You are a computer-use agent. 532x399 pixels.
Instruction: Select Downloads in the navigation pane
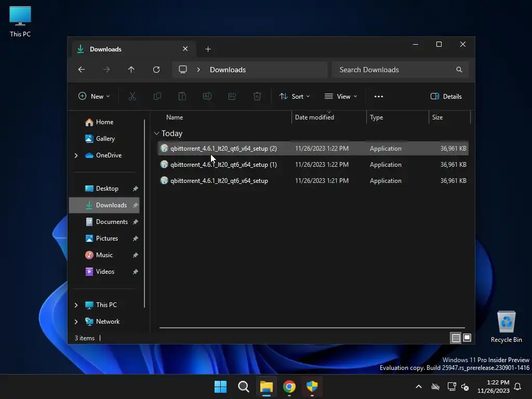click(104, 205)
